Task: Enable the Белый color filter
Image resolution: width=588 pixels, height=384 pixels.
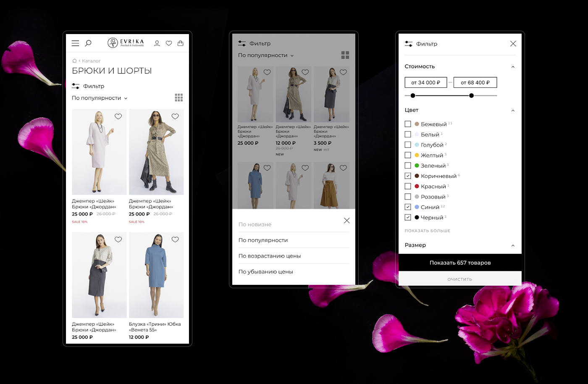Action: click(407, 134)
